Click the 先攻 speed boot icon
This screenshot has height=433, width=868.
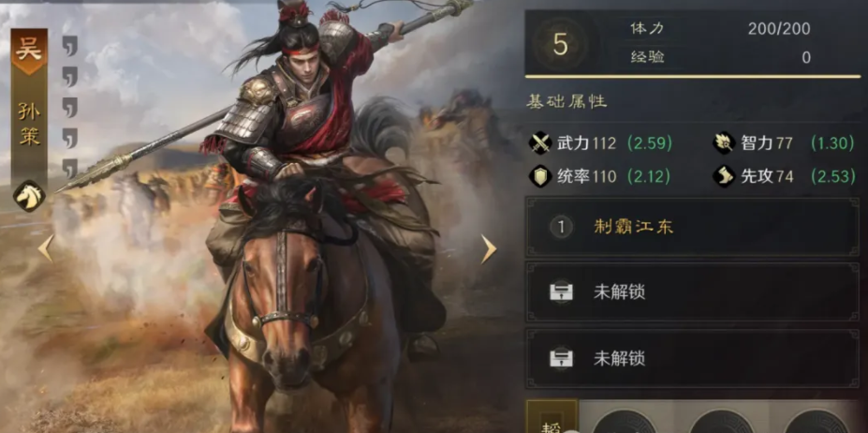[x=724, y=177]
